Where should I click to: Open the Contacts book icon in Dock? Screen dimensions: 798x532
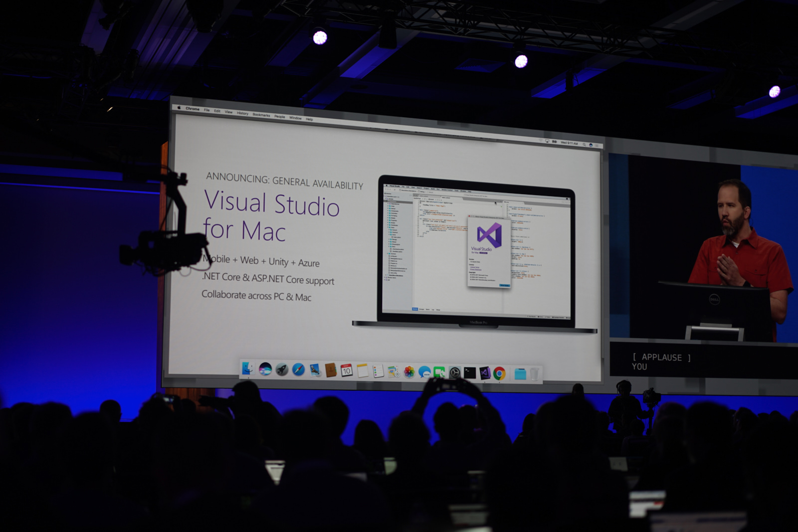click(x=331, y=370)
